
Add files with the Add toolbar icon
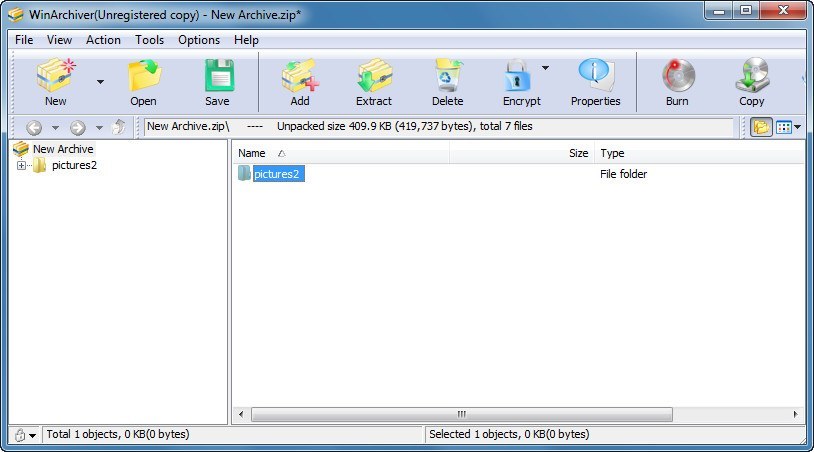click(x=300, y=82)
